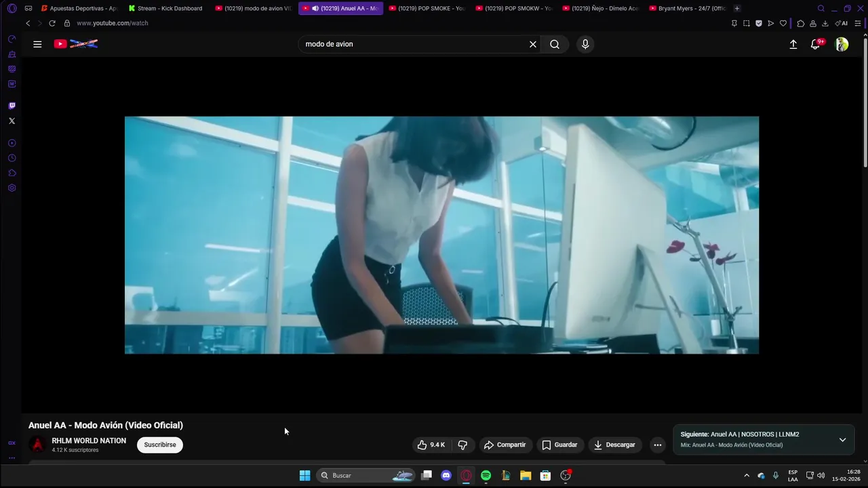Subscribe with the Suscribirse button
868x488 pixels.
(160, 445)
